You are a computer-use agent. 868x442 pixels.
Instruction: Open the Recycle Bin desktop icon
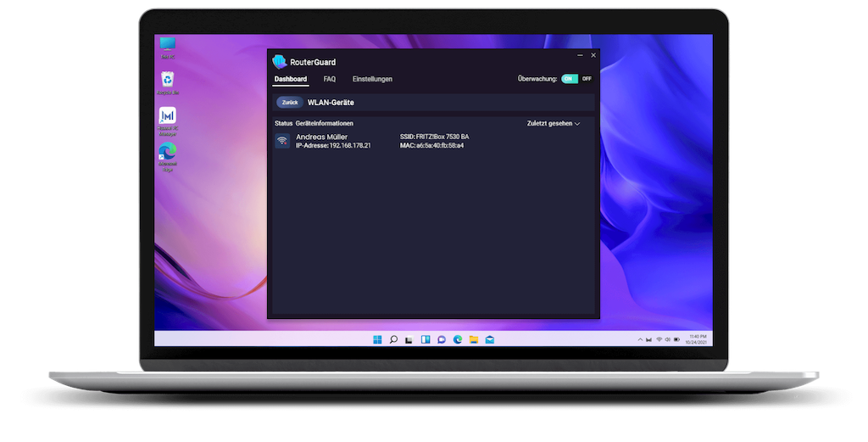[168, 80]
